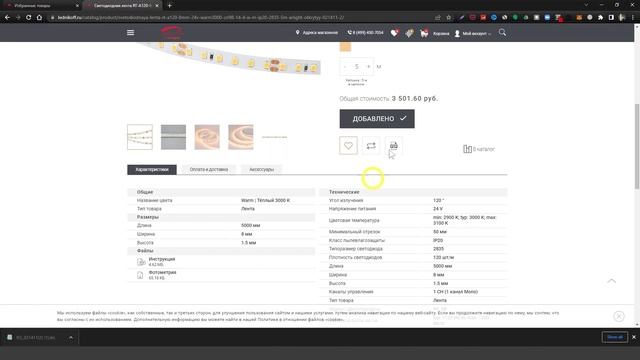640x360 pixels.
Task: Click the scroll-to-top chevron arrow
Action: click(611, 281)
